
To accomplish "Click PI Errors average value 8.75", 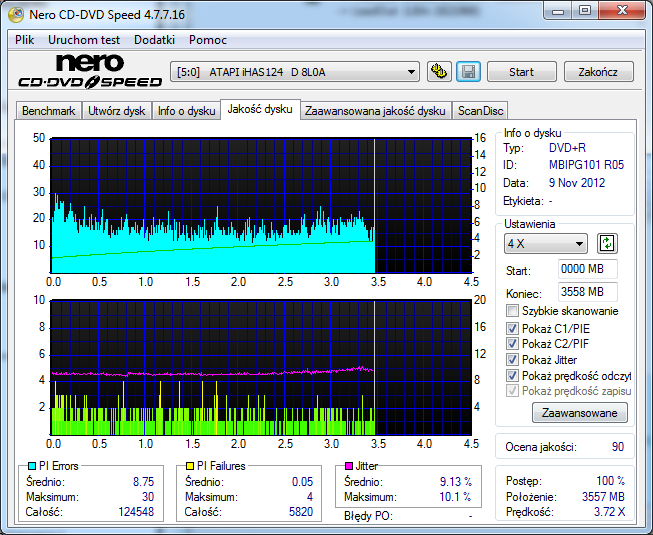I will 143,482.
